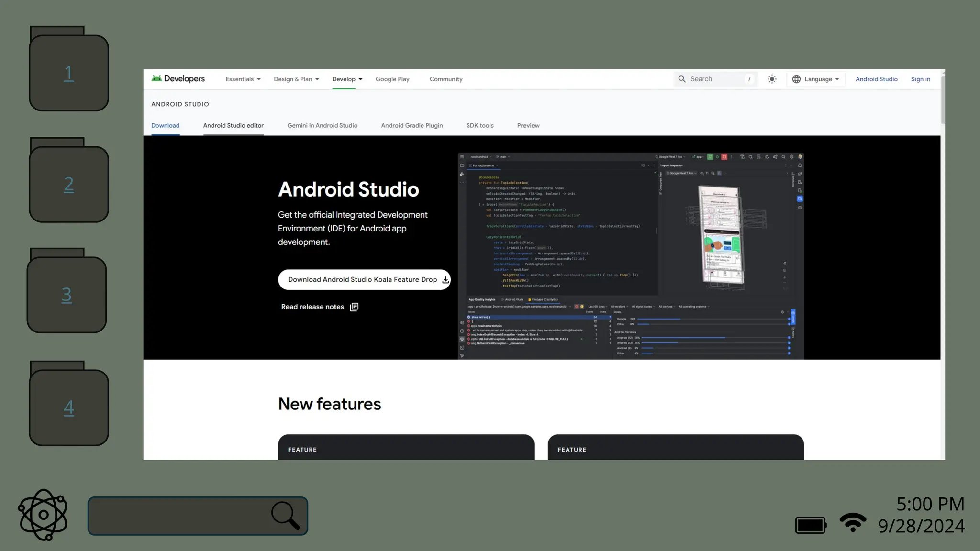Switch to Android Studio editor tab

coord(233,126)
